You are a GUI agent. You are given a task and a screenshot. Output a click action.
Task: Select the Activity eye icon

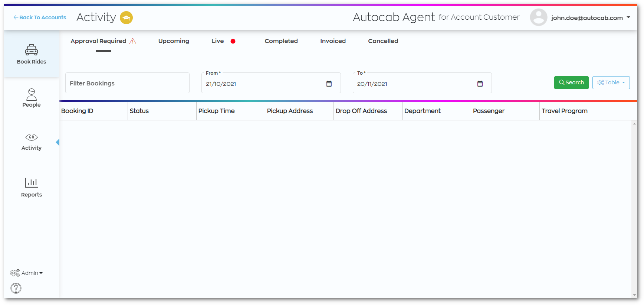click(x=32, y=137)
